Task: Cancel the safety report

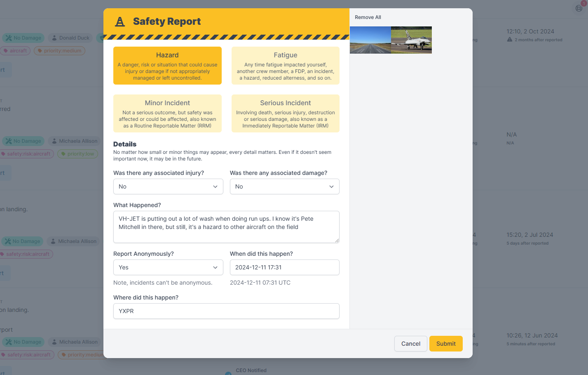Action: click(x=410, y=343)
